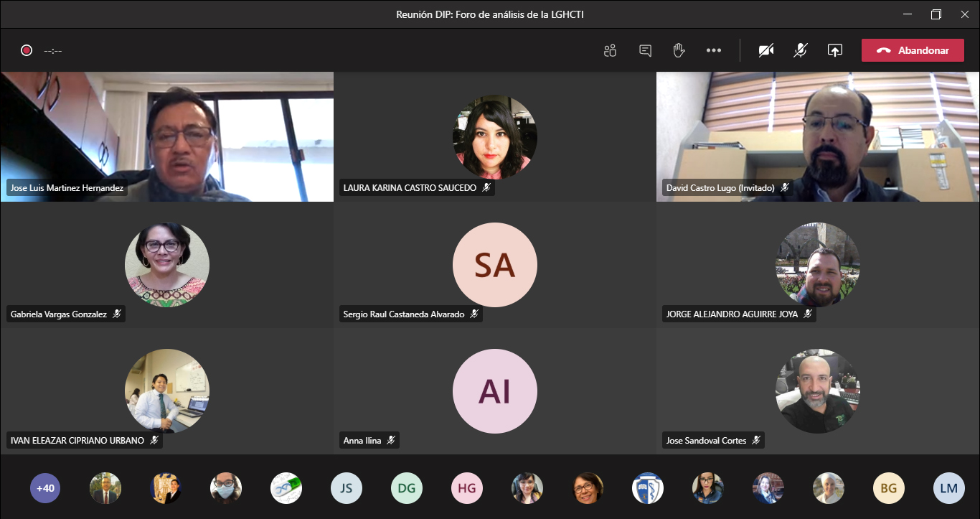This screenshot has width=980, height=519.
Task: Select David Castro Lugo's video tile
Action: point(817,136)
